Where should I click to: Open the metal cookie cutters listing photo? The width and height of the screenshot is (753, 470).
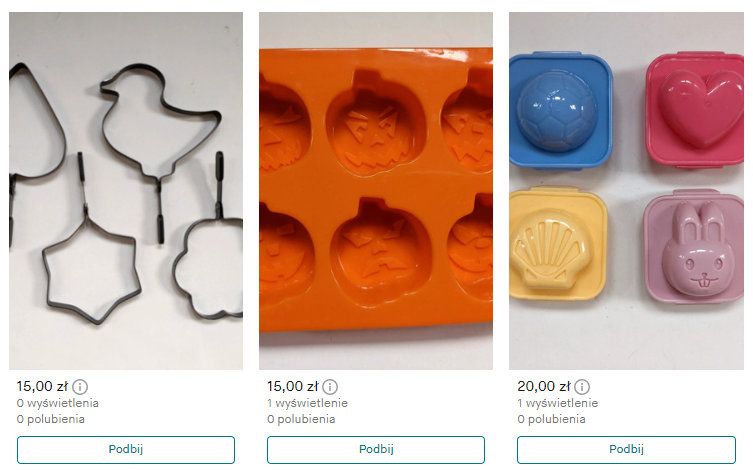(126, 191)
